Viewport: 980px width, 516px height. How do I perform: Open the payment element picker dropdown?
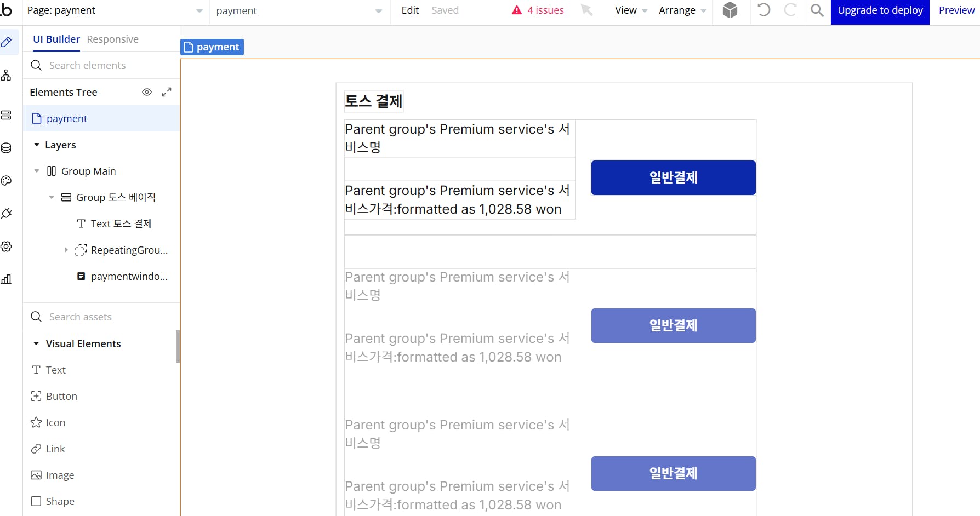(x=299, y=10)
